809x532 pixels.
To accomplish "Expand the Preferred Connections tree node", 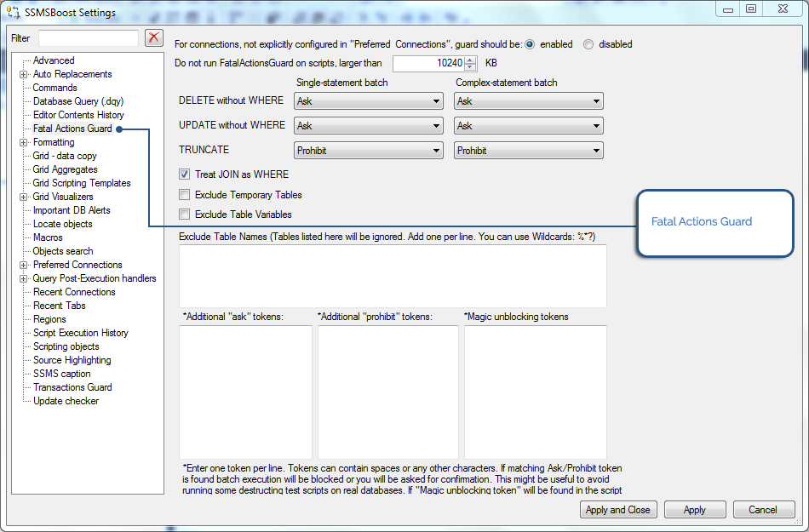I will (x=23, y=265).
